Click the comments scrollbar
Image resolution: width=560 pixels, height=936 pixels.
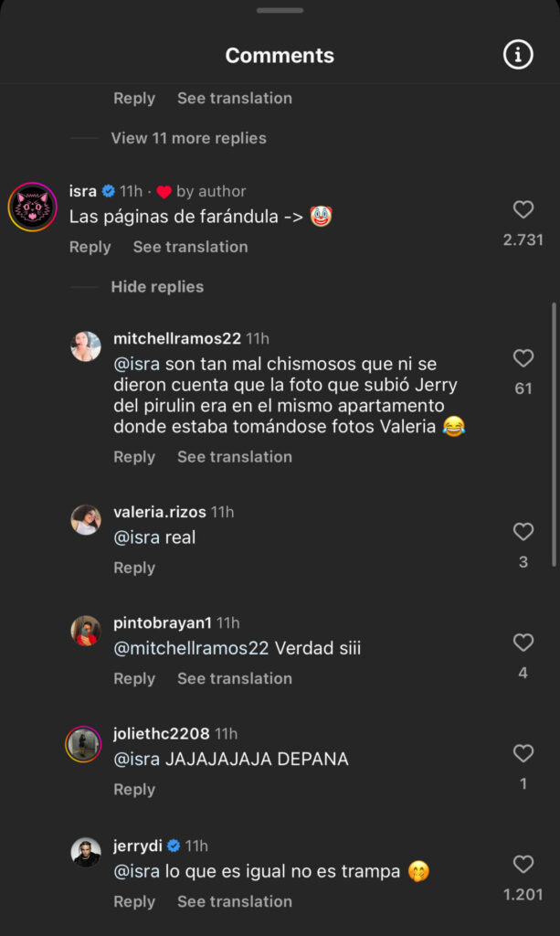[x=554, y=434]
